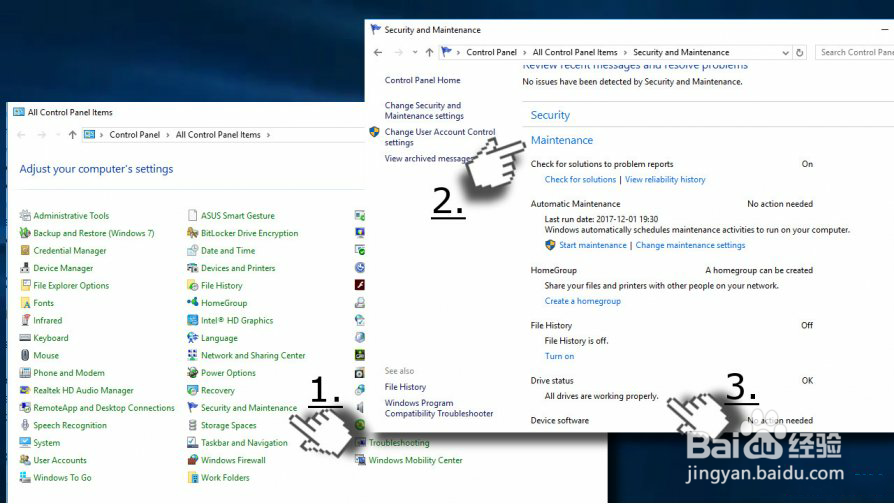
Task: Open Storage Spaces icon
Action: (x=193, y=425)
